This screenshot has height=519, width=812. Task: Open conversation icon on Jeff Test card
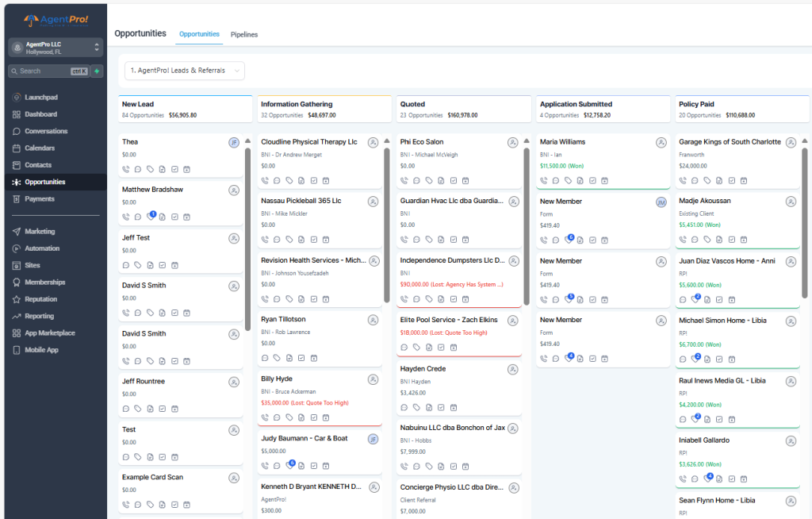pos(126,266)
